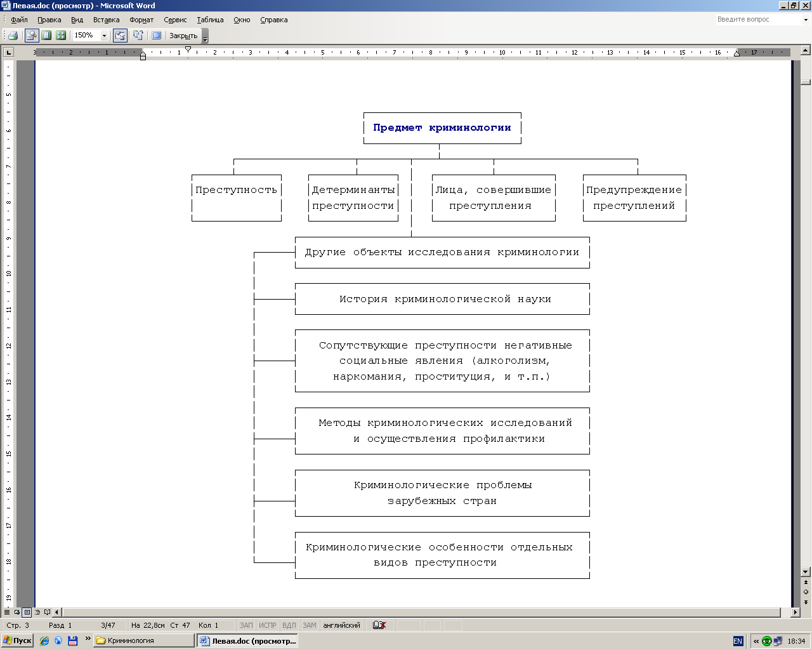
Task: Click the Next Page double-arrow button
Action: (x=806, y=602)
